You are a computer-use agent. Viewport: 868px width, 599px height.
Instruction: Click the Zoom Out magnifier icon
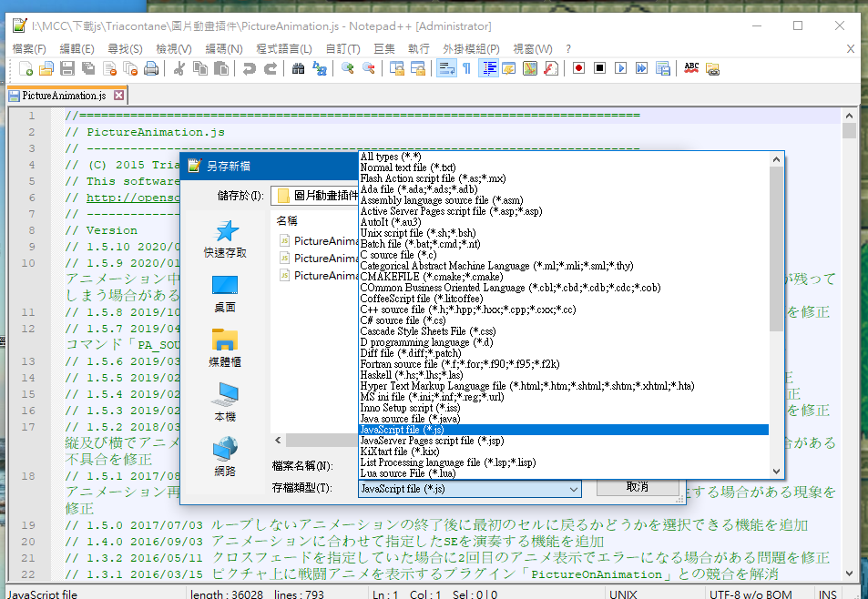click(x=369, y=68)
